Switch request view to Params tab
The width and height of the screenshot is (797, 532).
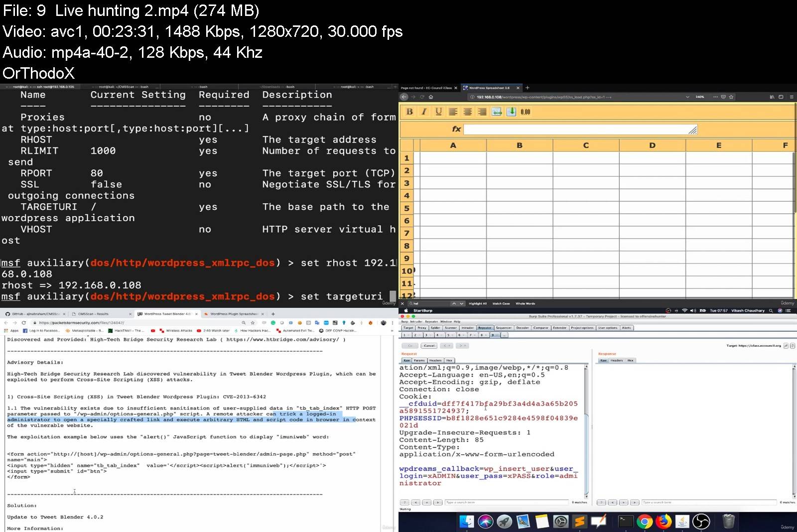[x=419, y=360]
